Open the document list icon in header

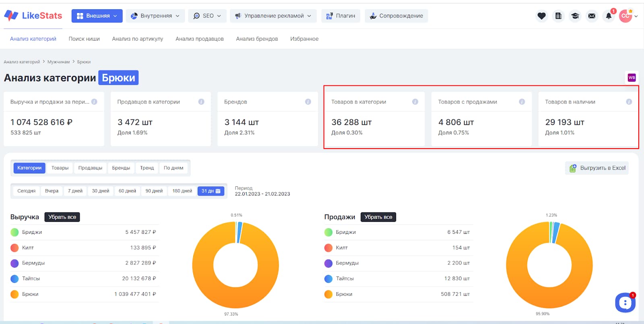click(x=558, y=16)
